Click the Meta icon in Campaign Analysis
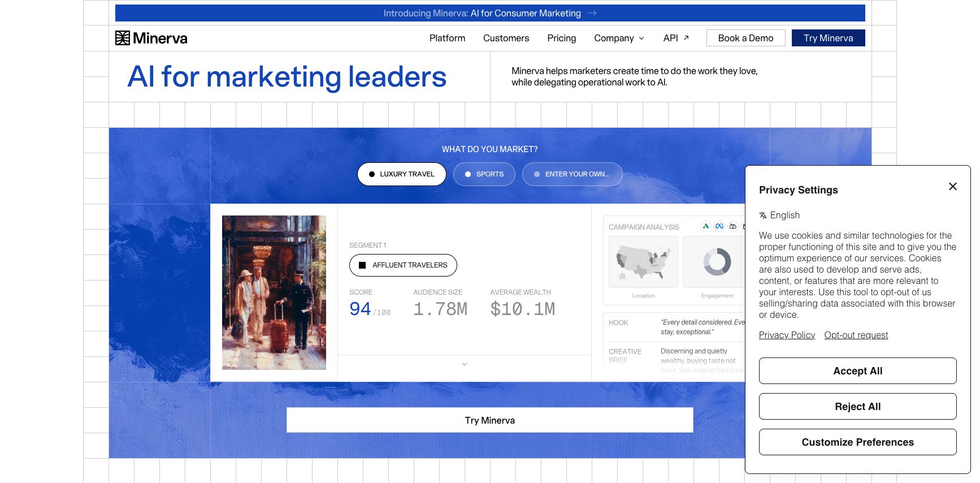The image size is (980, 483). [x=719, y=226]
